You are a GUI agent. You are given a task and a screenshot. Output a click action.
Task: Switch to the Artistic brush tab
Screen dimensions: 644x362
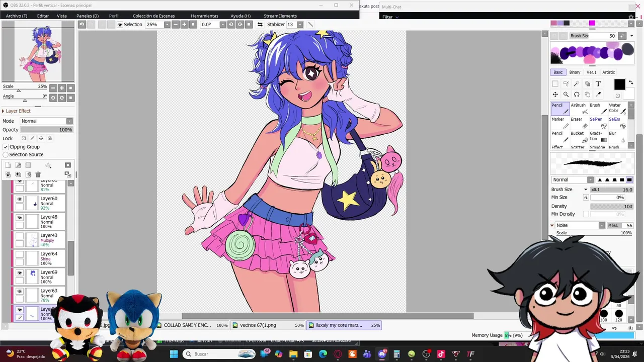[x=609, y=72]
